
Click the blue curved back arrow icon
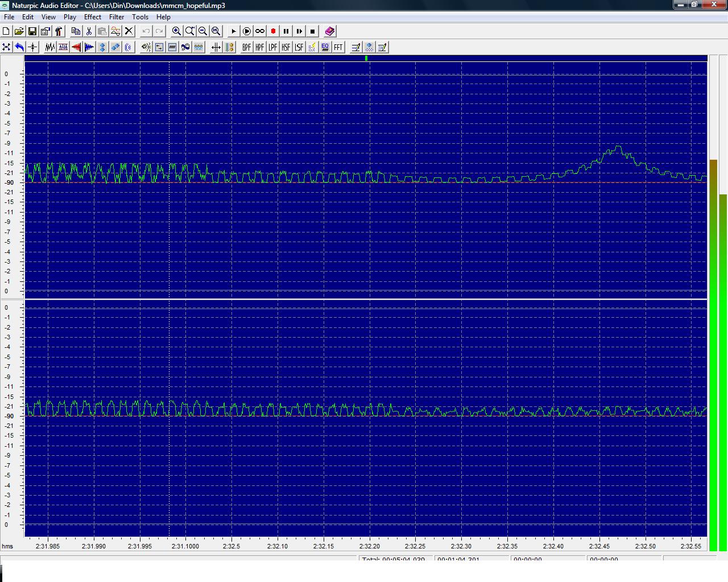(19, 47)
